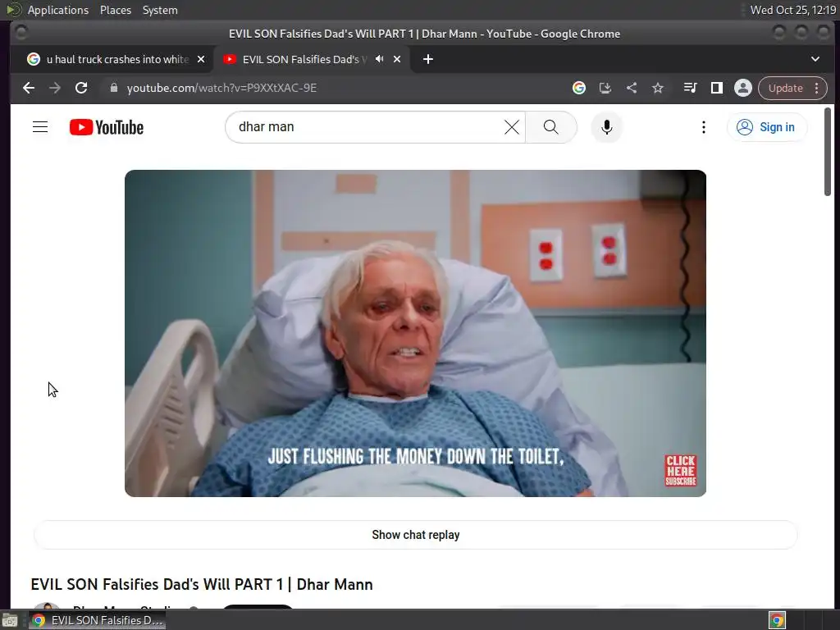Screen dimensions: 840x630
Task: Clear the search query with the X
Action: click(x=512, y=127)
